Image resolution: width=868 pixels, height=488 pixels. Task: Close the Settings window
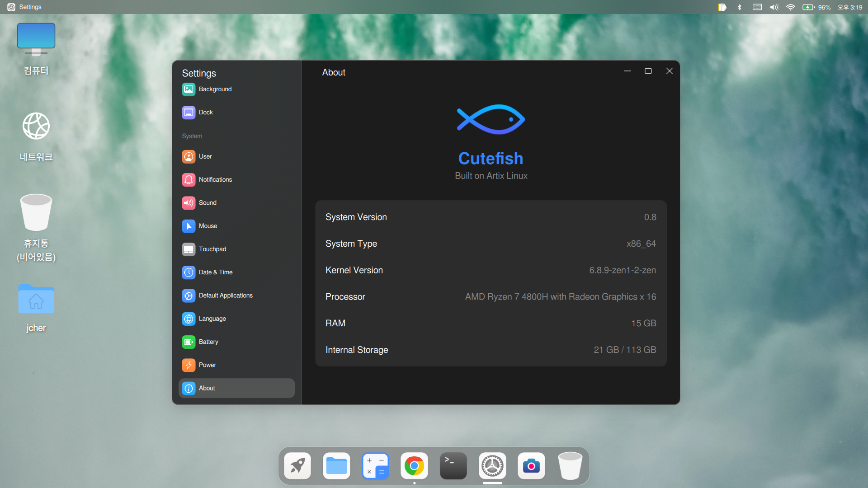click(x=670, y=71)
